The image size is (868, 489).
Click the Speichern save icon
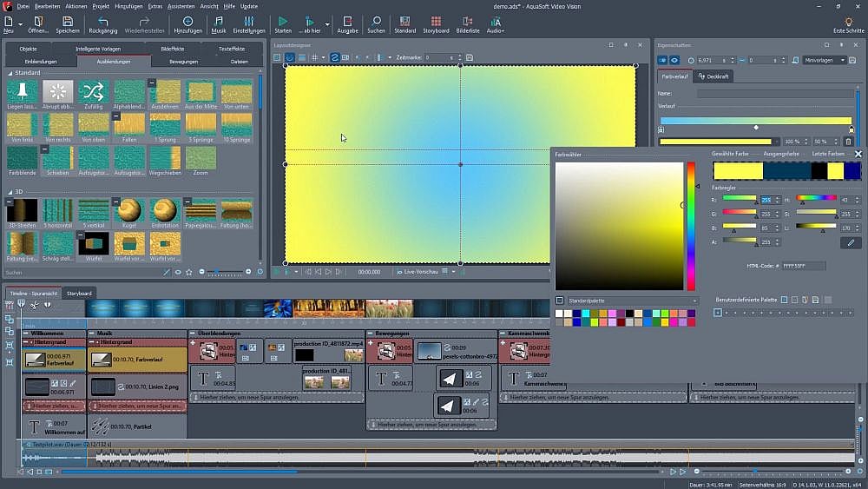(68, 21)
